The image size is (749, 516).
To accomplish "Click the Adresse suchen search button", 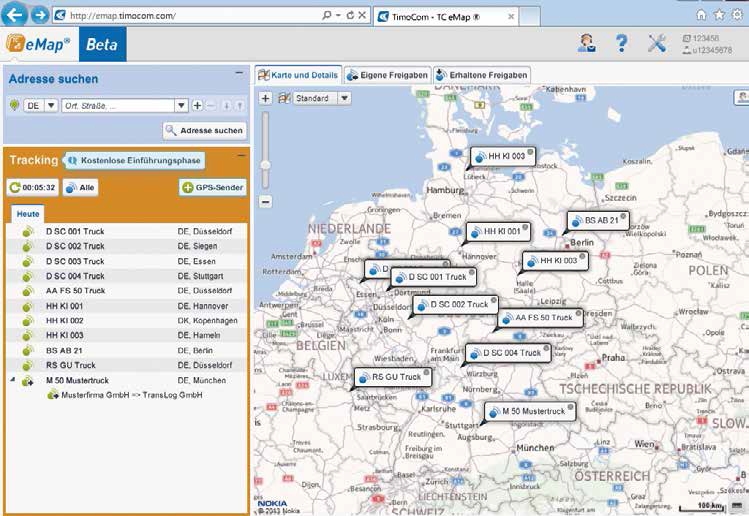I will tap(205, 130).
